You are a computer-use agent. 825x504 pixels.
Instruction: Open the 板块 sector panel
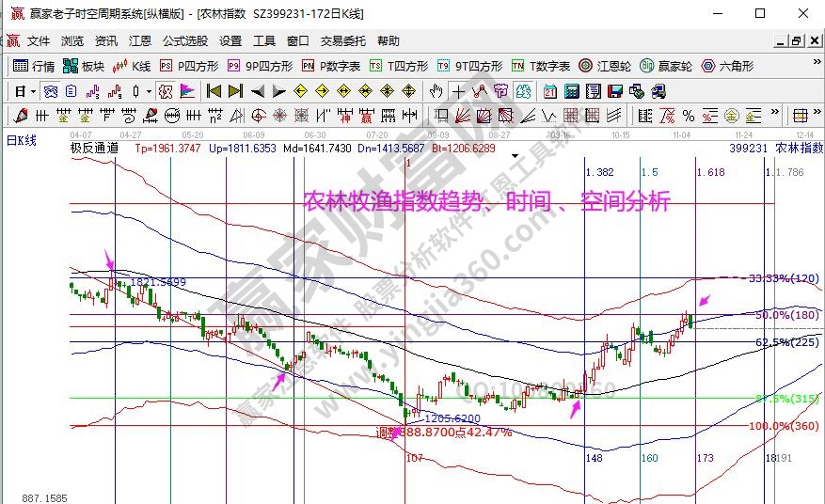pos(83,66)
